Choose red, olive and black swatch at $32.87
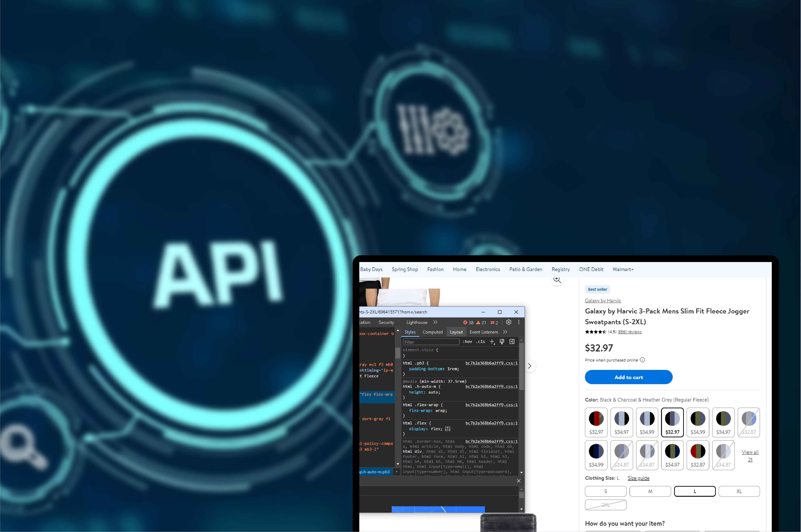The image size is (801, 532). coord(698,455)
